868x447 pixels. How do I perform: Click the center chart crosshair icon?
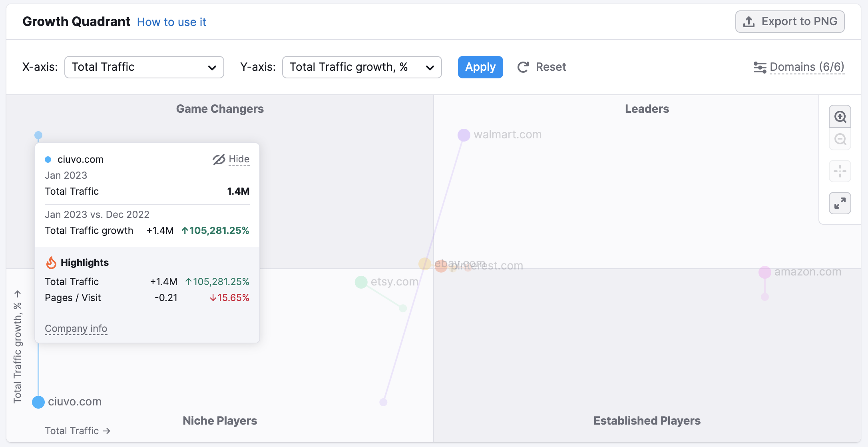[840, 171]
